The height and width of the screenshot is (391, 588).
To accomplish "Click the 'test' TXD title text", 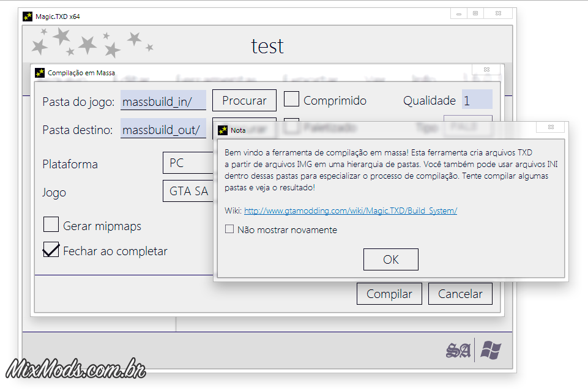I will coord(267,46).
